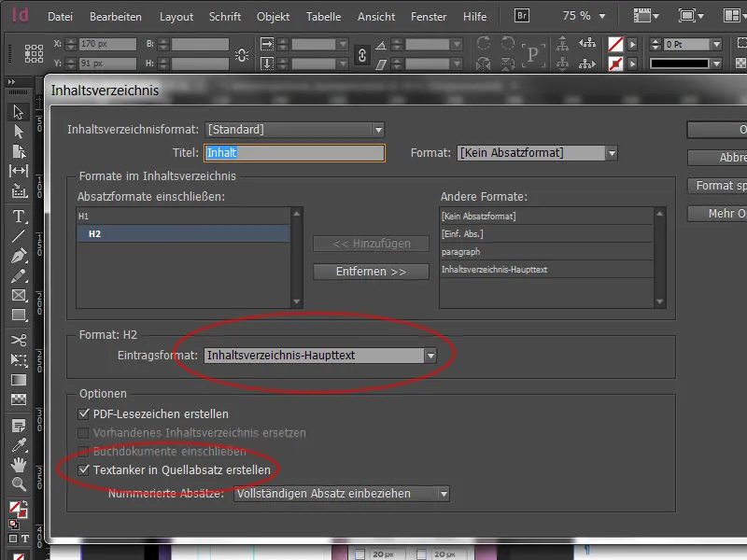747x560 pixels.
Task: Open the Bearbeiten menu
Action: pos(115,17)
